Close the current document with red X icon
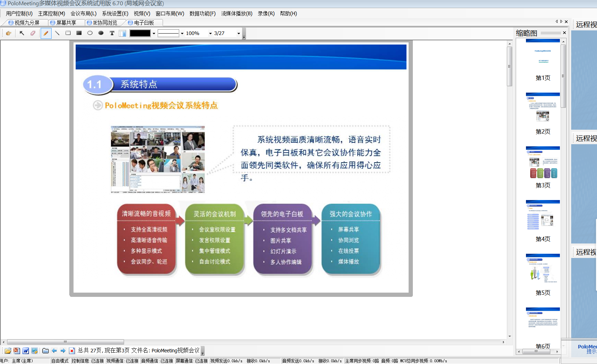 click(72, 351)
